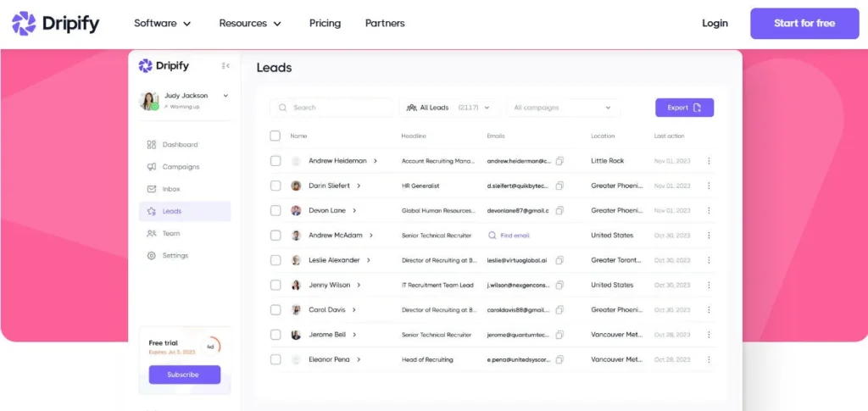Expand details chevron beside Eleanor Pena
The image size is (868, 411).
(x=359, y=359)
